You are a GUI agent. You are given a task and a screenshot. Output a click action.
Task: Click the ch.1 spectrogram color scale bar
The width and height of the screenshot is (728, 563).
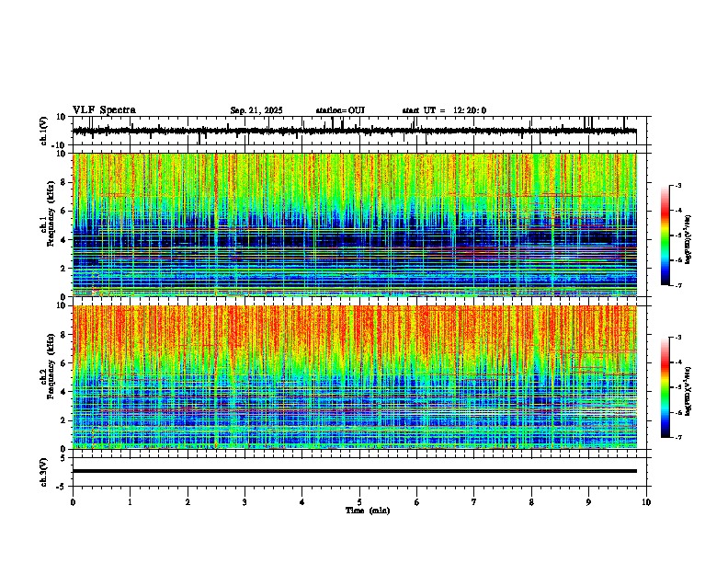(x=665, y=236)
